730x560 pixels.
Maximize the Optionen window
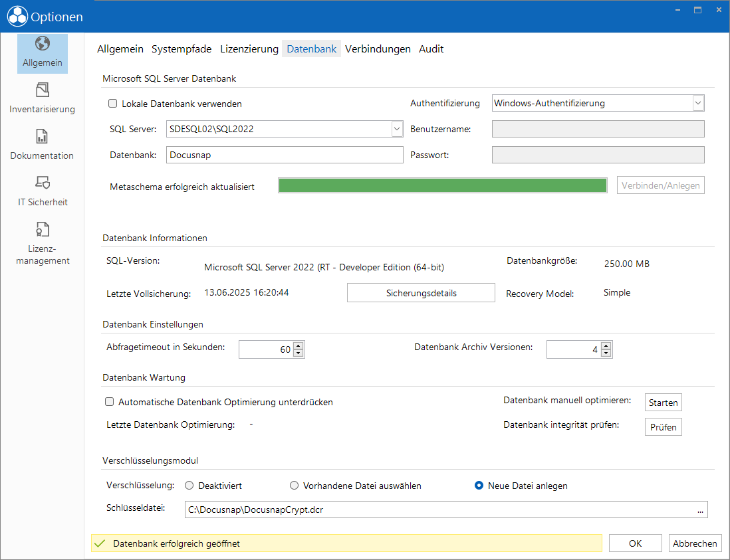click(x=697, y=10)
